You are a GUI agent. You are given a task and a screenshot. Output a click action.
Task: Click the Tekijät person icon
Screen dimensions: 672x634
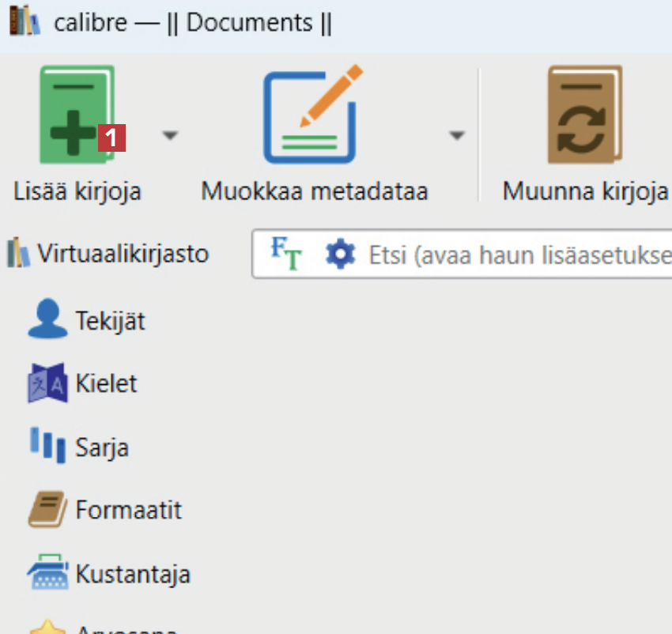(x=47, y=320)
